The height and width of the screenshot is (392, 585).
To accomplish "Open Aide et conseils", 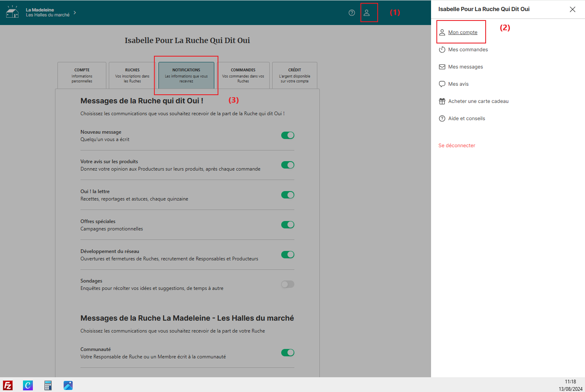I will (x=466, y=119).
